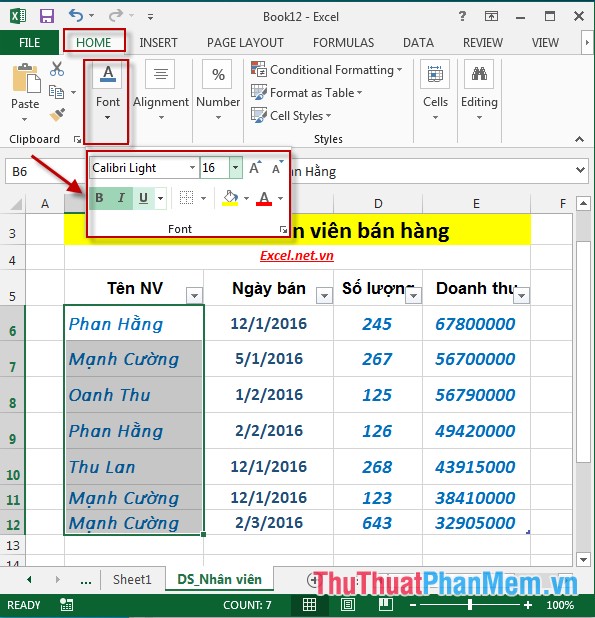This screenshot has width=595, height=618.
Task: Open Conditional Formatting dropdown
Action: pos(327,70)
